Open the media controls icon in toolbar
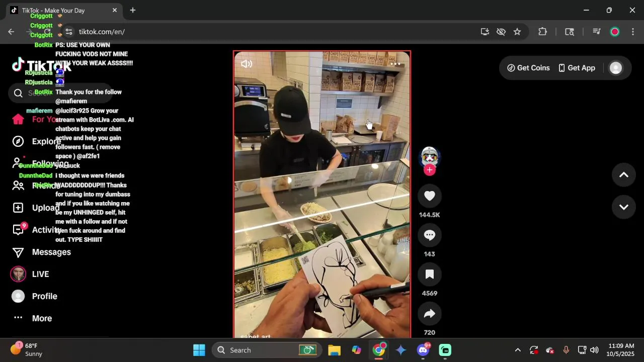Screen dimensions: 644x362 [596, 32]
